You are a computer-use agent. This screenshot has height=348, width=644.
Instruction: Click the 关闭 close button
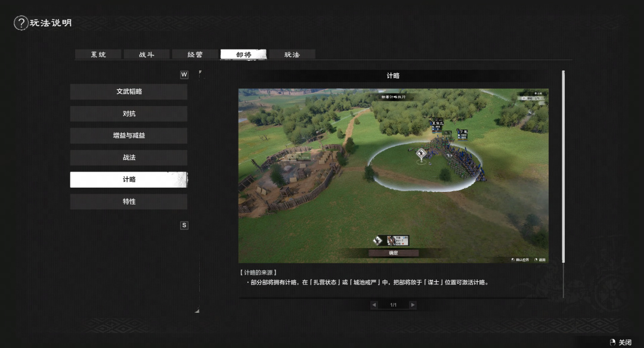[621, 342]
